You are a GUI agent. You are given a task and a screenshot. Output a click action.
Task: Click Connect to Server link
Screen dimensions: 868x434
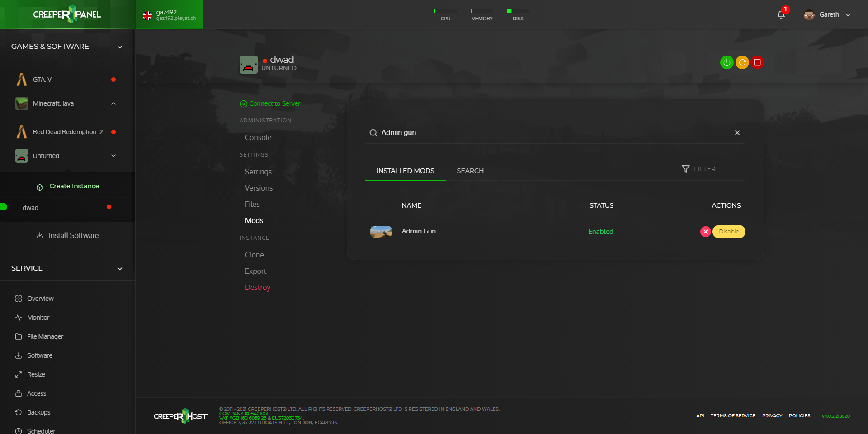pos(270,103)
